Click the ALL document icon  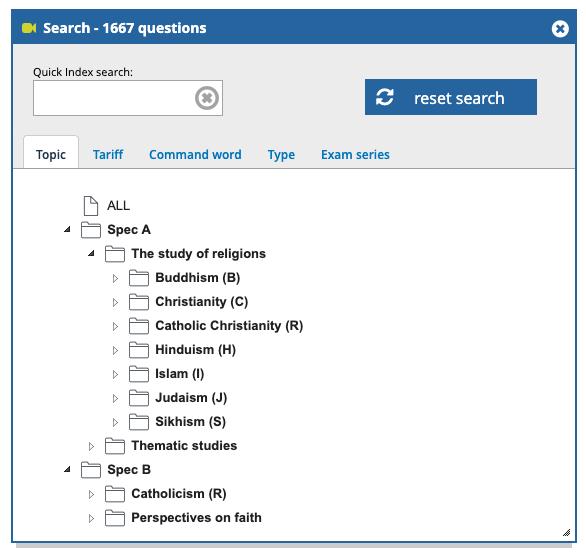(90, 206)
